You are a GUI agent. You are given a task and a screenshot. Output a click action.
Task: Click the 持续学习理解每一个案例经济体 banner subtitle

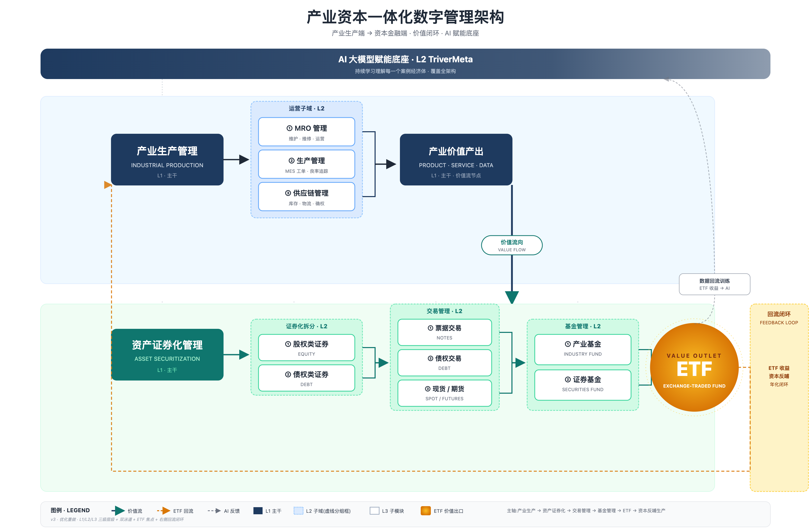click(x=405, y=71)
